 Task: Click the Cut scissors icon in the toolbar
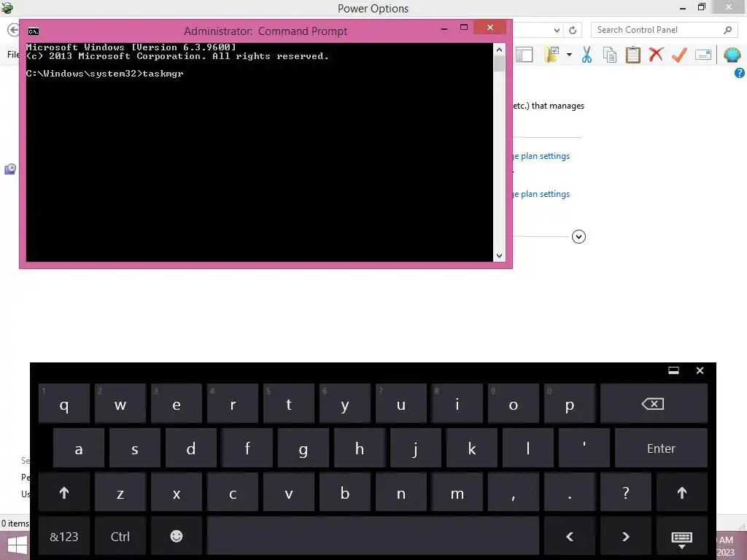(x=587, y=55)
